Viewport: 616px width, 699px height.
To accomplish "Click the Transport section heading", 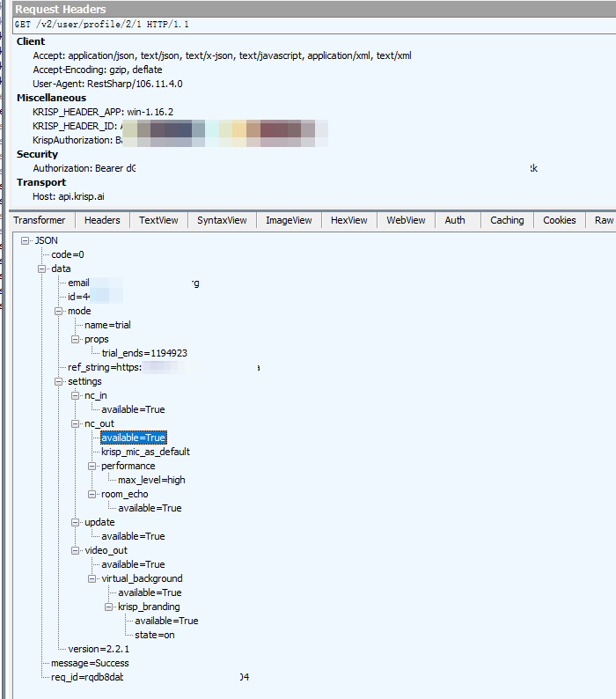I will pos(41,182).
